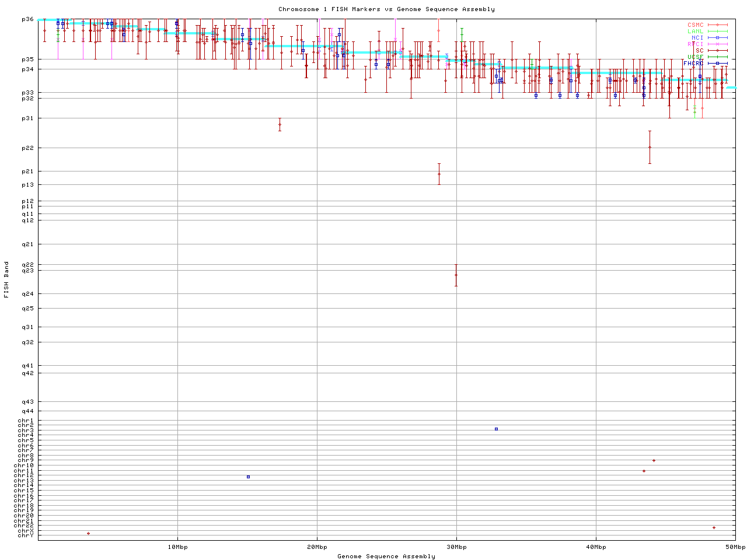The height and width of the screenshot is (560, 747).
Task: Click the 20Mbp x-axis tick label
Action: [317, 547]
